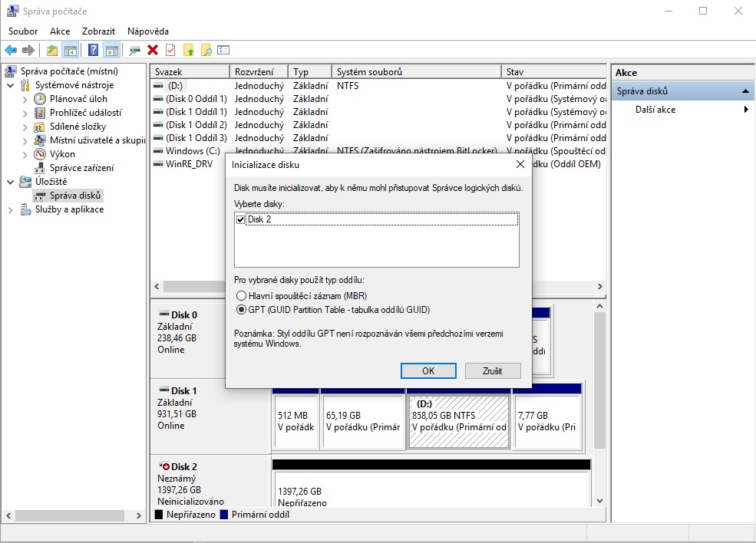756x543 pixels.
Task: Click the Výkon performance icon in tree
Action: [x=41, y=154]
